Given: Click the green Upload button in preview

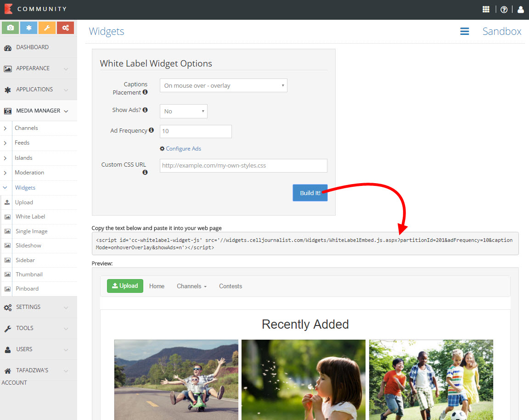Looking at the screenshot, I should pyautogui.click(x=125, y=286).
